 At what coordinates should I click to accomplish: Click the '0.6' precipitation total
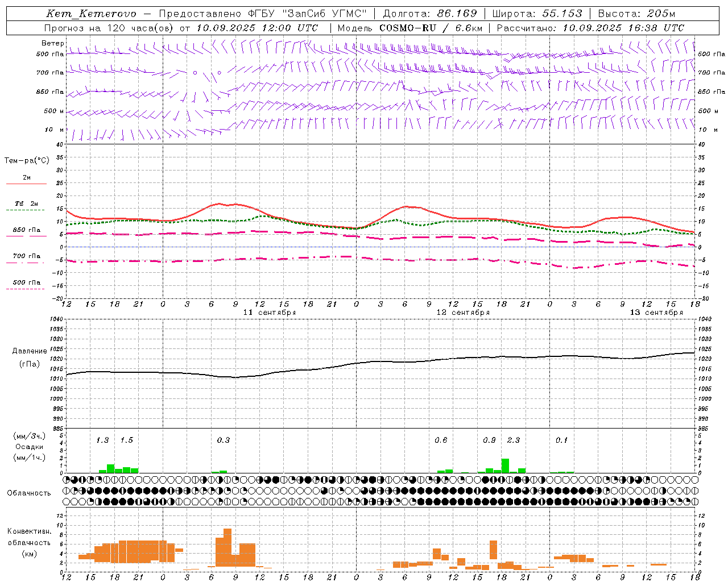point(441,440)
